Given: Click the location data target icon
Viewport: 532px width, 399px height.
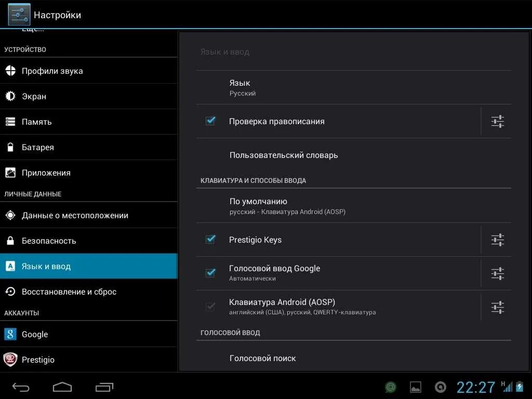Looking at the screenshot, I should coord(10,215).
